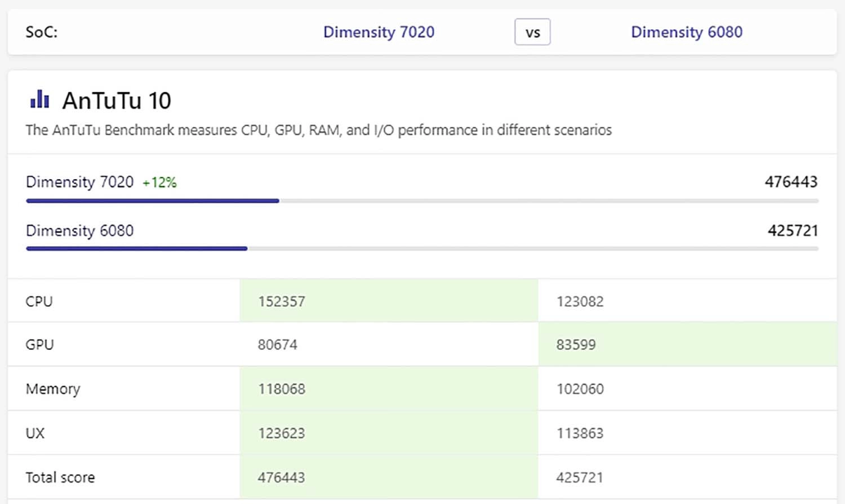Screen dimensions: 845x504
Task: Click the UX row label
Action: (35, 433)
